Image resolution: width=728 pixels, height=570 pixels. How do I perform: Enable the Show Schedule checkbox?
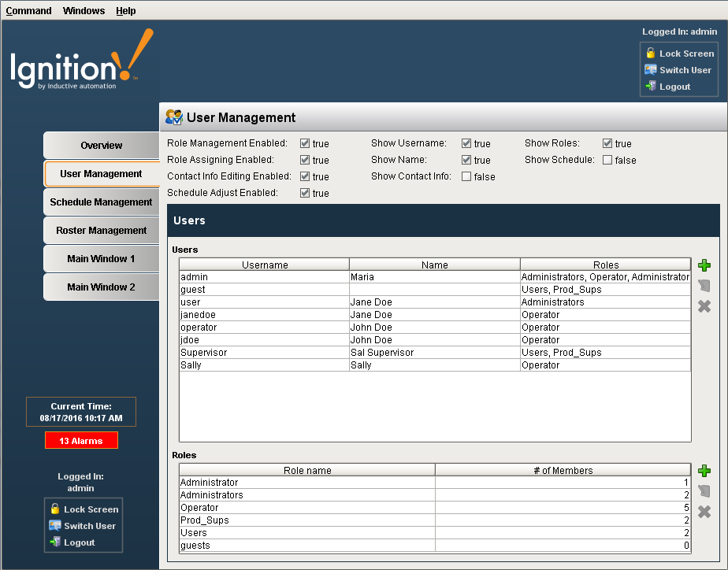[x=607, y=160]
